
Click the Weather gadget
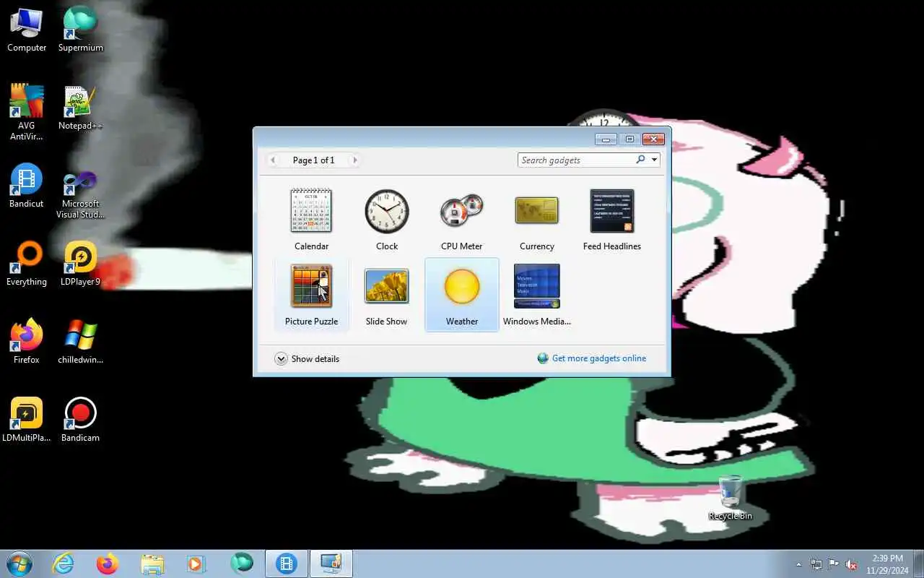[462, 295]
